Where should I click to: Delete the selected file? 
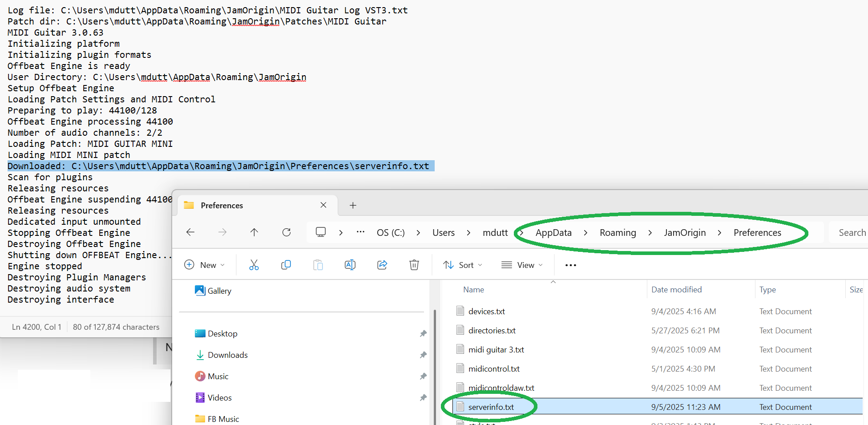414,265
